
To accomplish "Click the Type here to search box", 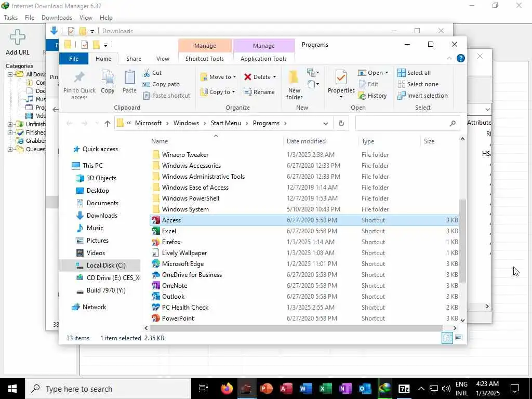I will coord(108,389).
